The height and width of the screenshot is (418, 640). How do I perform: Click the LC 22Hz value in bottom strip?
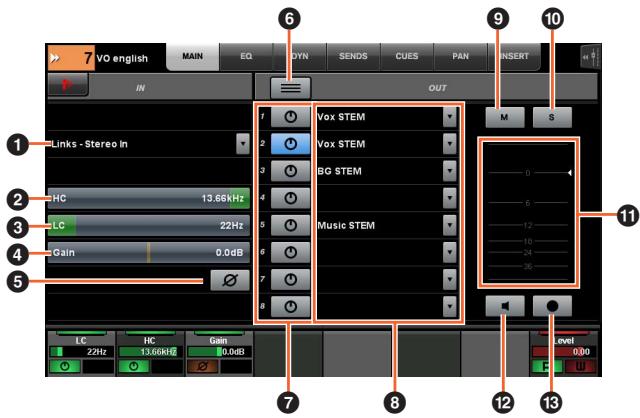click(82, 352)
